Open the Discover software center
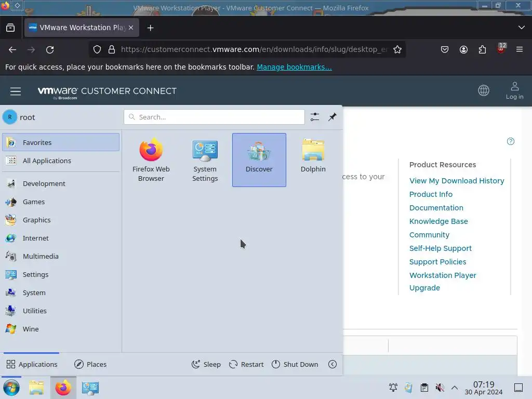Image resolution: width=532 pixels, height=399 pixels. click(259, 160)
